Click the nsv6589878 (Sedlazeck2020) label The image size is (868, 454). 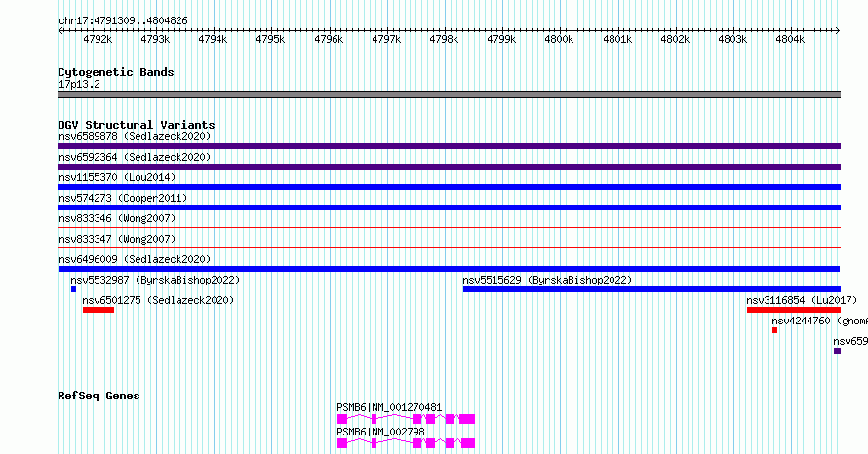tap(135, 136)
